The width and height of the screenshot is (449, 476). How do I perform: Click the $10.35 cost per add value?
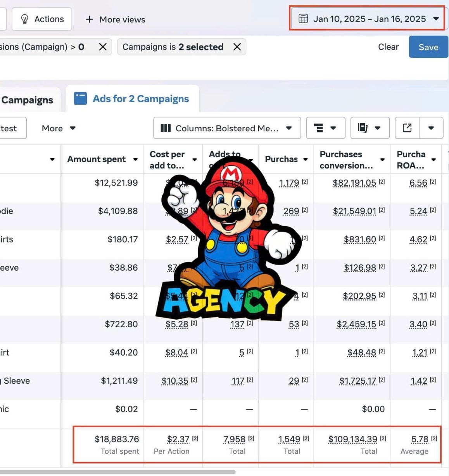coord(175,381)
